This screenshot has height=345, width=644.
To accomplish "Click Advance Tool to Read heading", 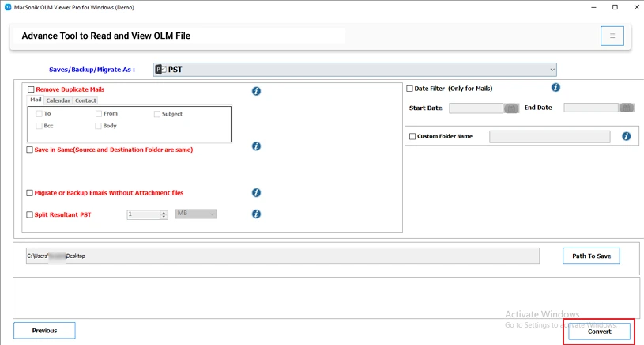I will tap(106, 36).
